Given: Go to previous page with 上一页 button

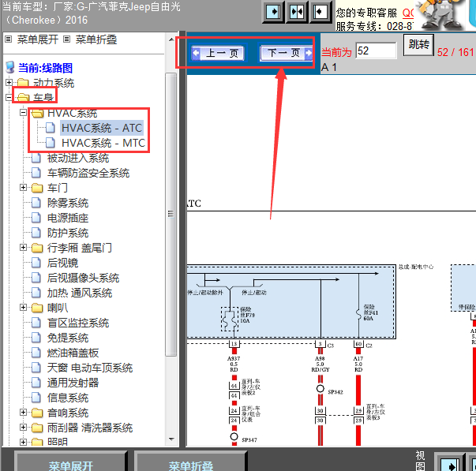Looking at the screenshot, I should [x=218, y=53].
